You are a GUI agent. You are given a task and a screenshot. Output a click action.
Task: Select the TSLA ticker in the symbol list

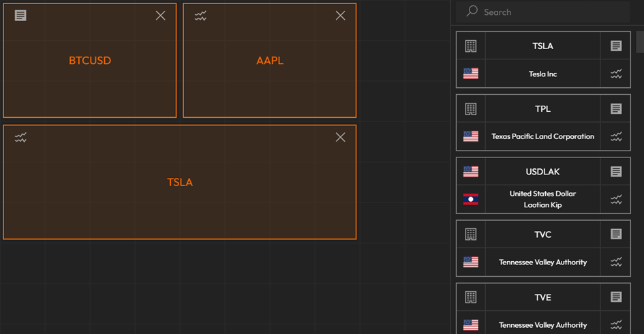tap(542, 46)
